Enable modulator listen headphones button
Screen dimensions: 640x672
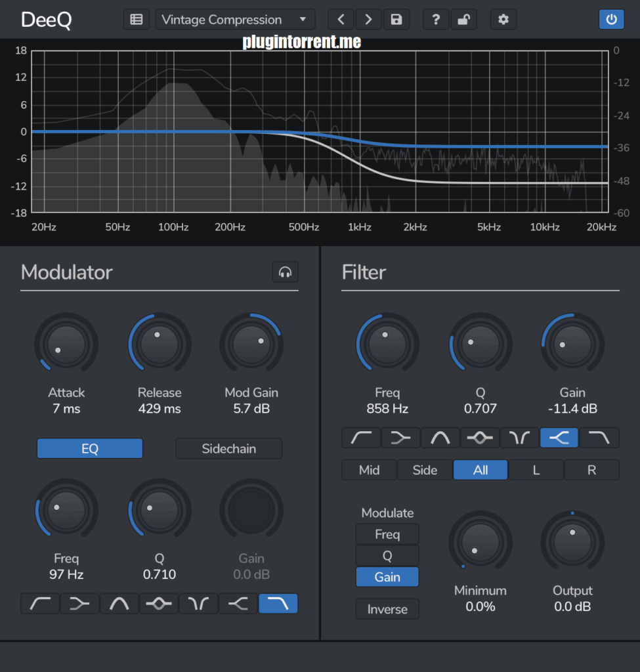(285, 272)
